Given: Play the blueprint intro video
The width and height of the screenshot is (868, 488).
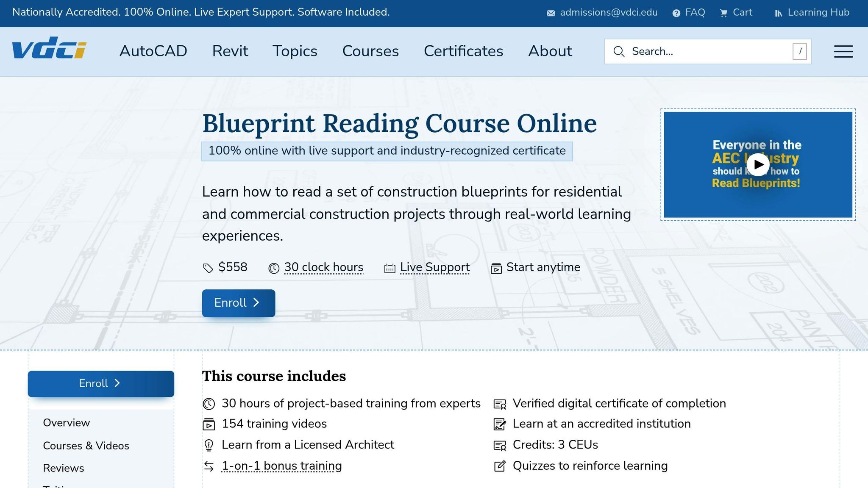Looking at the screenshot, I should coord(758,164).
